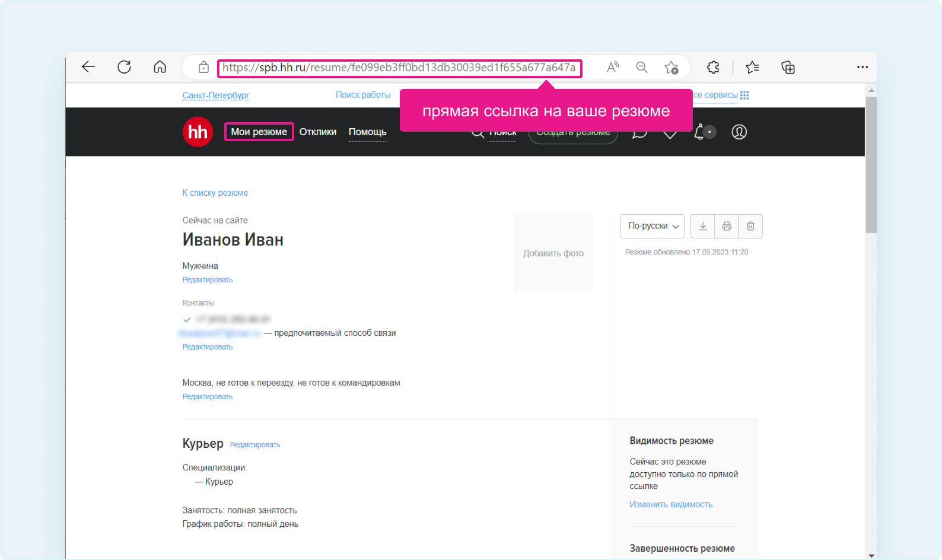942x560 pixels.
Task: Go to the Отклики section
Action: click(x=317, y=132)
